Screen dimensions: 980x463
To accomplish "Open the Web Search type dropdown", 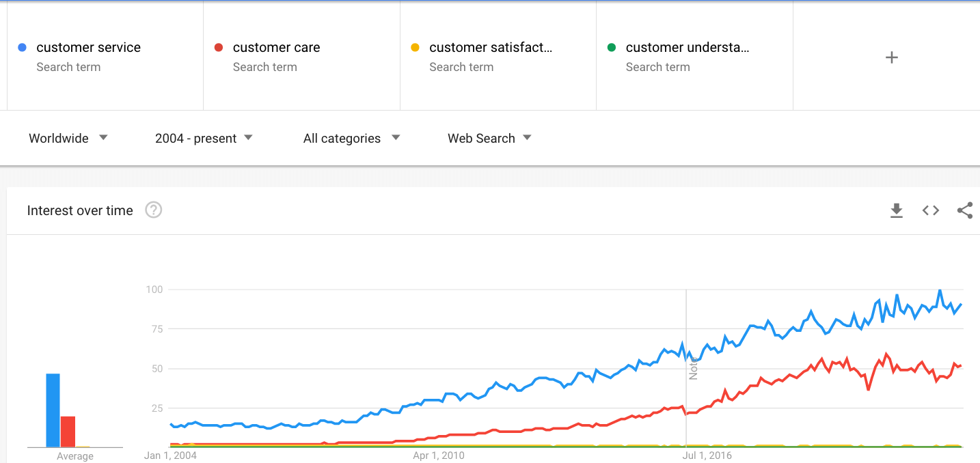I will 489,138.
